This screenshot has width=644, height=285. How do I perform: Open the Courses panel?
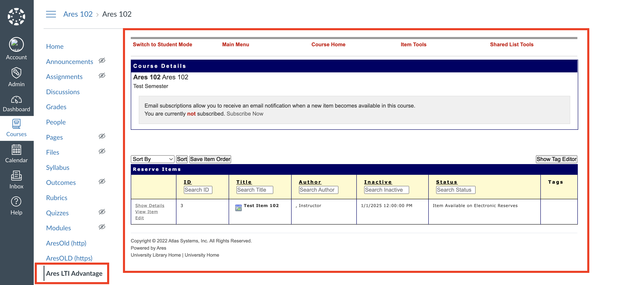point(16,127)
